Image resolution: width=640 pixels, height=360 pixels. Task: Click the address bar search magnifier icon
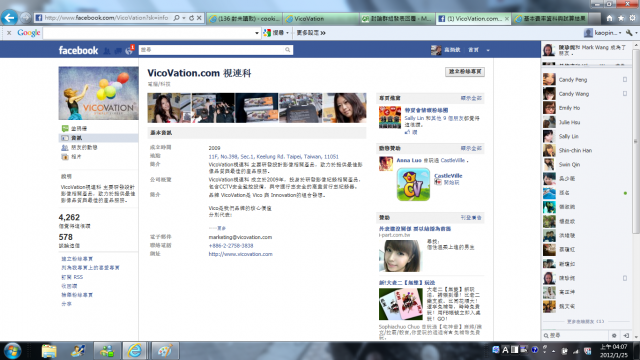(176, 18)
